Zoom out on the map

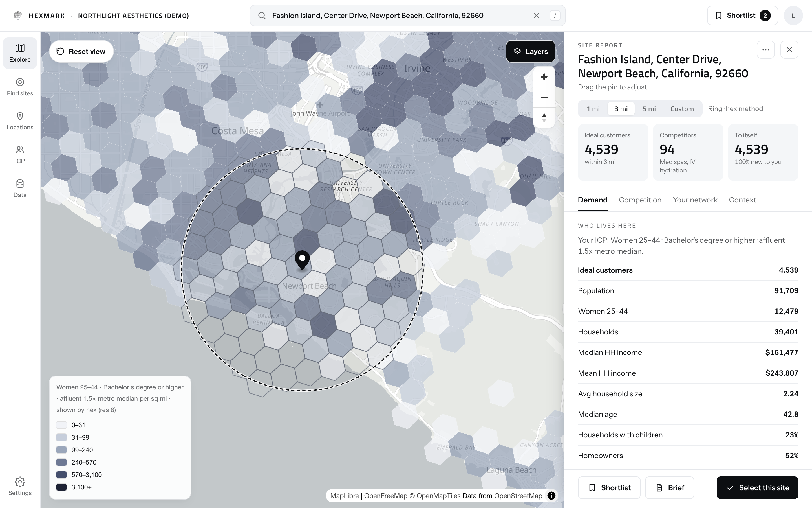click(x=544, y=97)
